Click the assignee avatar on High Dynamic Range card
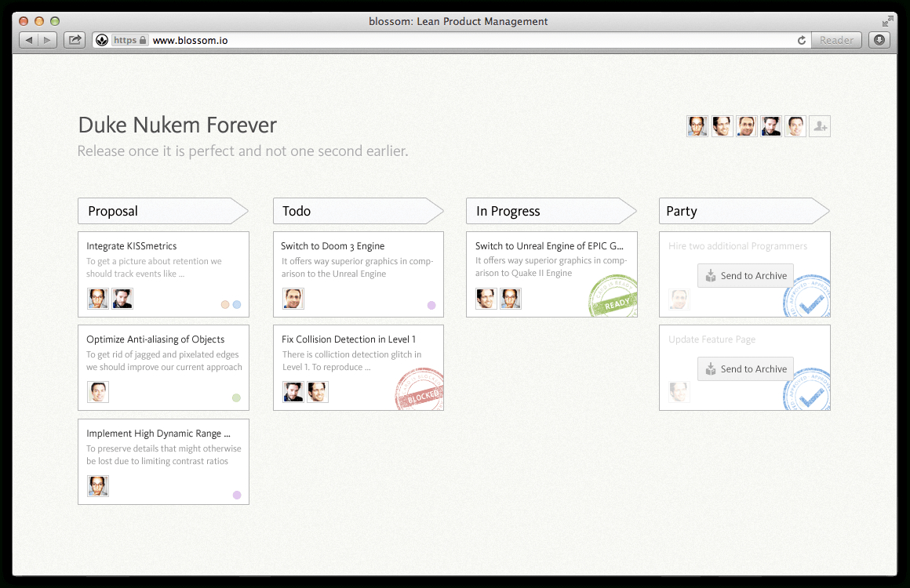 (x=97, y=486)
